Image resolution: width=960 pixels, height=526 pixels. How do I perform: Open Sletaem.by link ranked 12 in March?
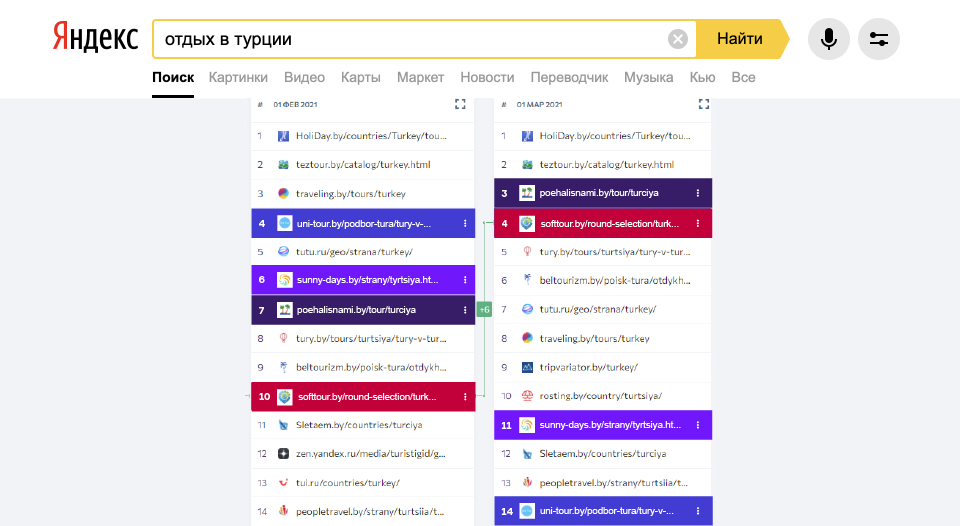pyautogui.click(x=602, y=454)
